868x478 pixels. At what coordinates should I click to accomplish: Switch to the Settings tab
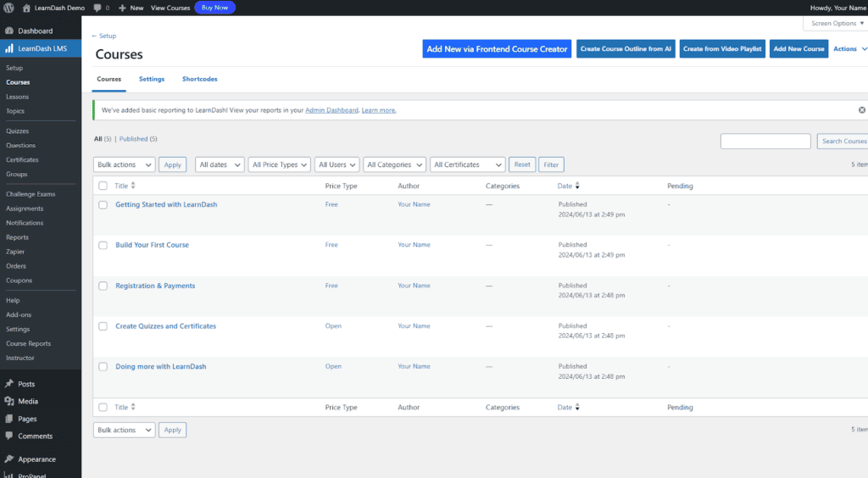coord(152,79)
